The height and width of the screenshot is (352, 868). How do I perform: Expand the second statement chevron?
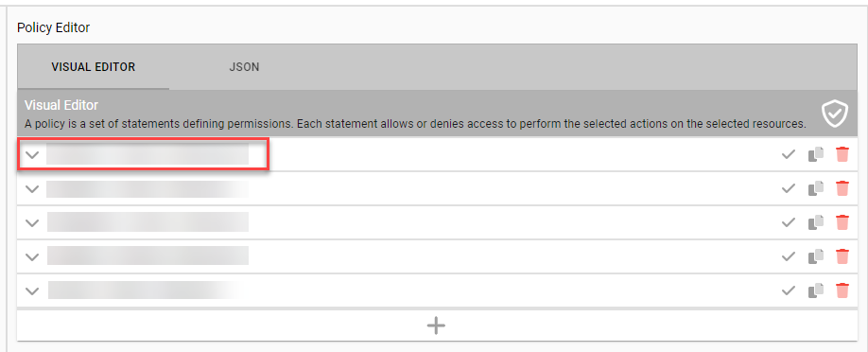click(x=33, y=189)
